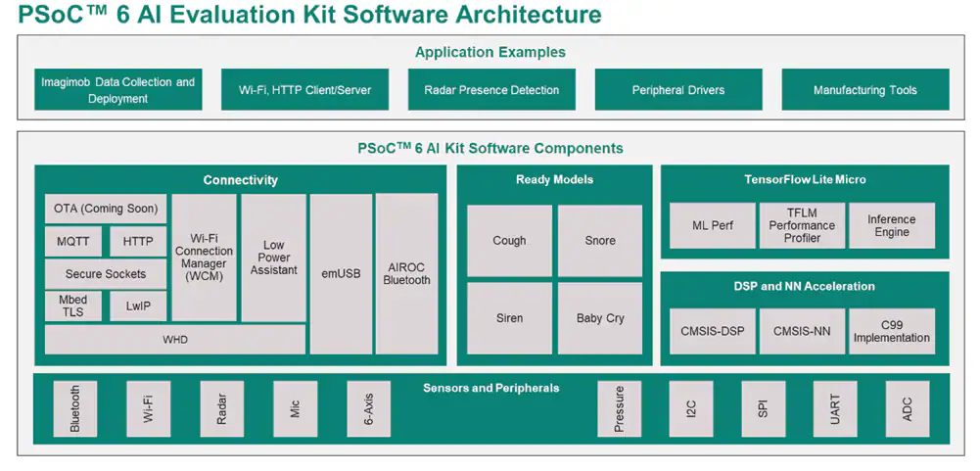
Task: Select the LwIP block
Action: [x=138, y=306]
